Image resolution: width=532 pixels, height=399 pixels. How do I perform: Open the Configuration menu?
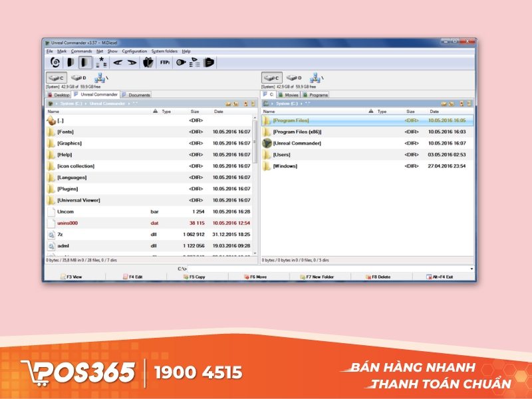click(134, 51)
